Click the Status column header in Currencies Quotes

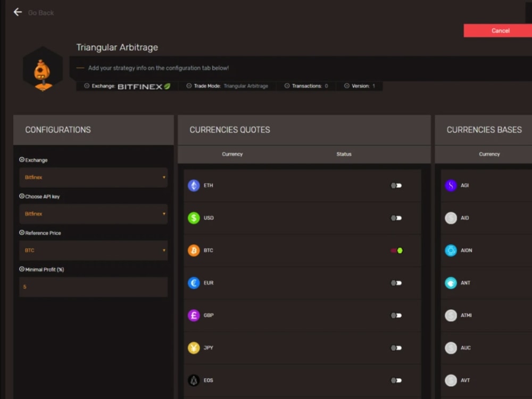[x=344, y=154]
